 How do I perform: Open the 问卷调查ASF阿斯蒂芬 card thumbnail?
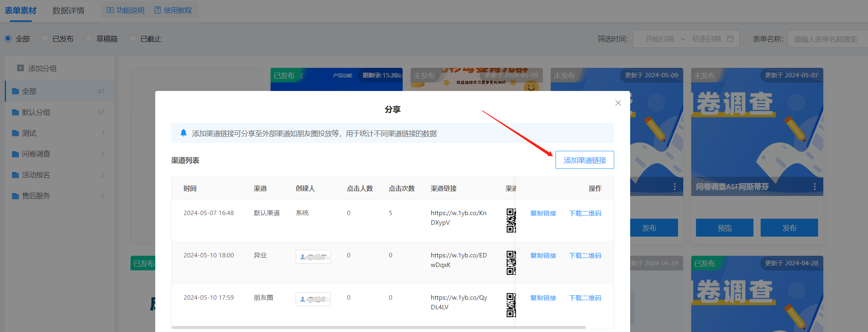click(x=757, y=132)
